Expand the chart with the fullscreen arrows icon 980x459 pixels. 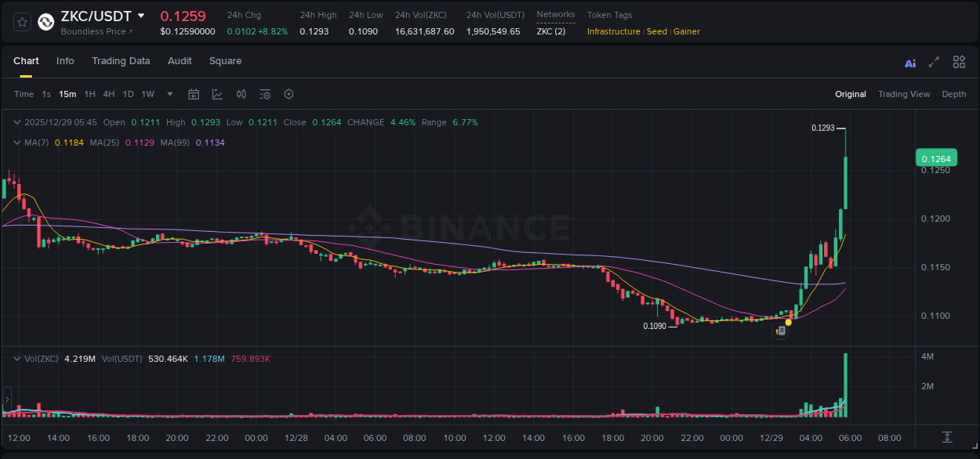point(934,62)
